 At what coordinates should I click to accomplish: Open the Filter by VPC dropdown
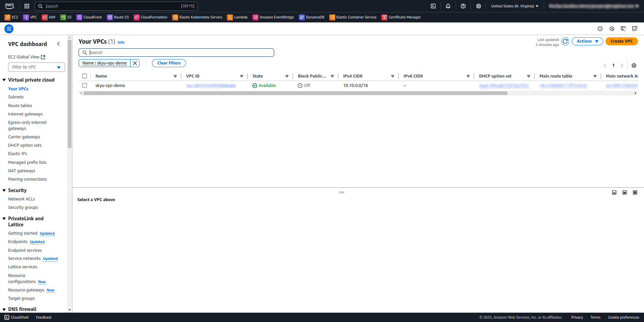pos(37,67)
